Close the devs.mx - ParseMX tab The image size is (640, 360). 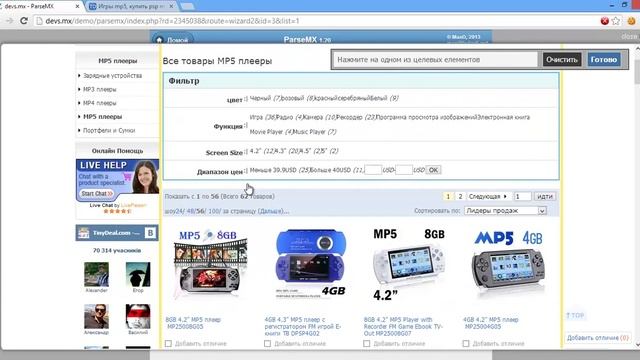[x=78, y=7]
